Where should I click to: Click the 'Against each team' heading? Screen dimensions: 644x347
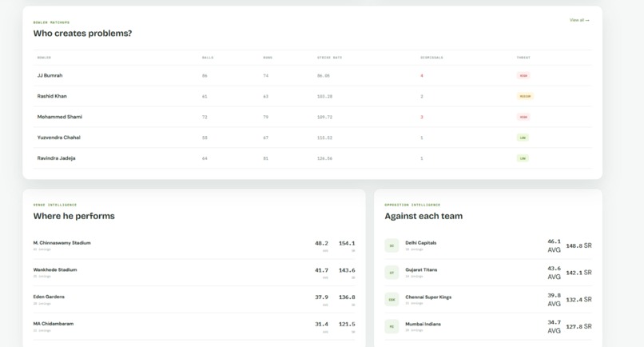(x=423, y=216)
